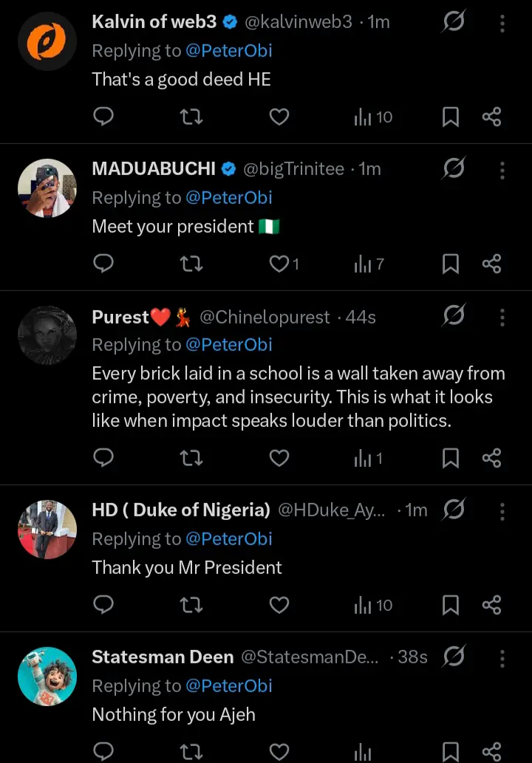Open Statesman Deen's avatar
This screenshot has width=532, height=763.
pos(47,676)
